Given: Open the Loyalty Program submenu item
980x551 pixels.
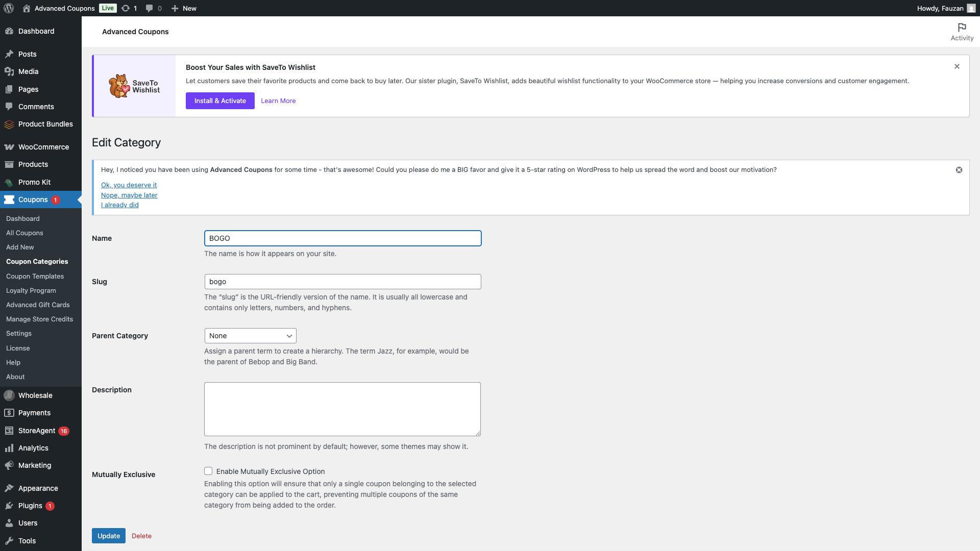Looking at the screenshot, I should pyautogui.click(x=31, y=290).
